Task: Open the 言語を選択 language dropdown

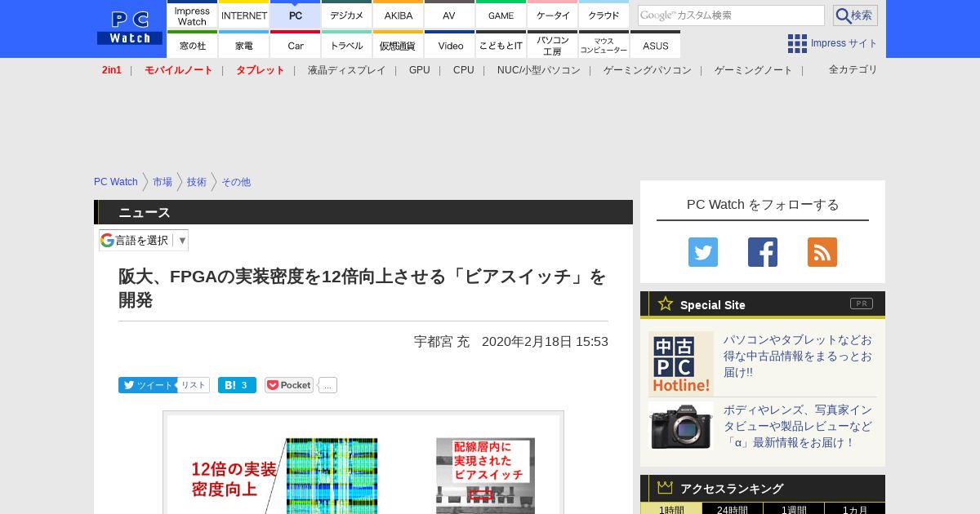Action: click(x=144, y=240)
